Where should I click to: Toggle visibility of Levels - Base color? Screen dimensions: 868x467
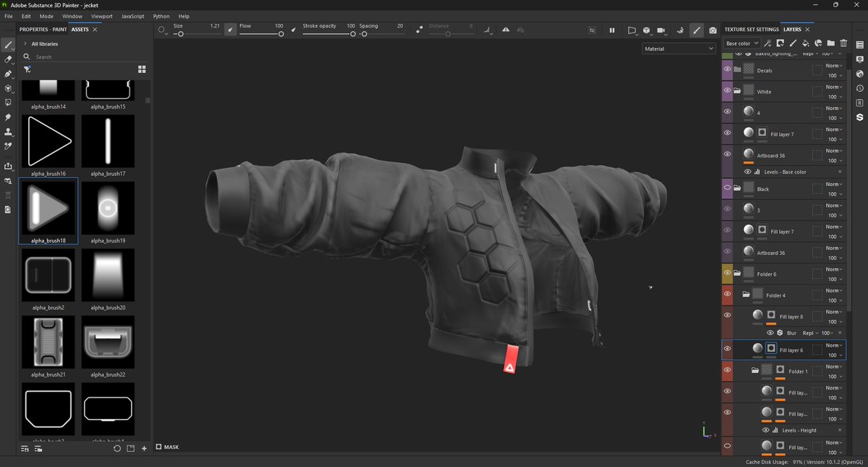[x=747, y=172]
